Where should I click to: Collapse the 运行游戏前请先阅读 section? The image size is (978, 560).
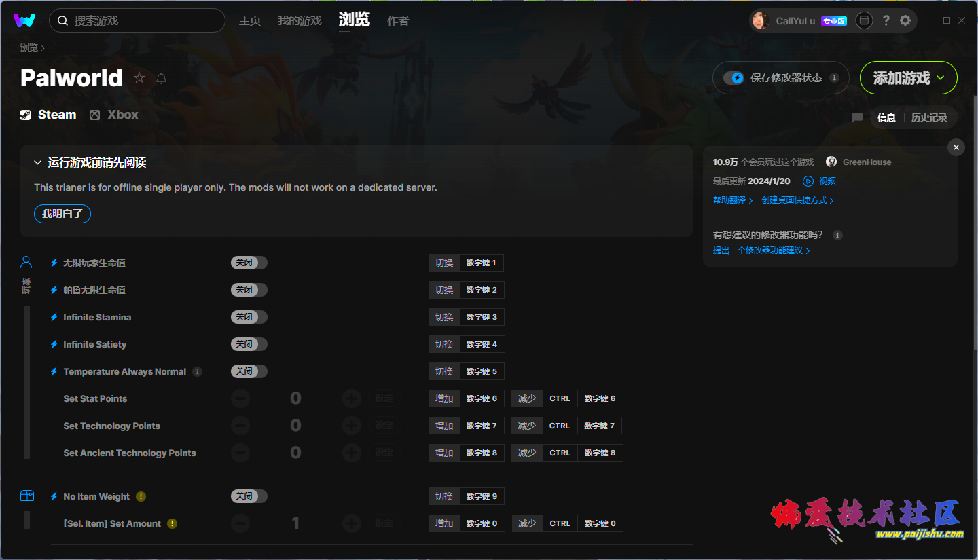pyautogui.click(x=38, y=163)
